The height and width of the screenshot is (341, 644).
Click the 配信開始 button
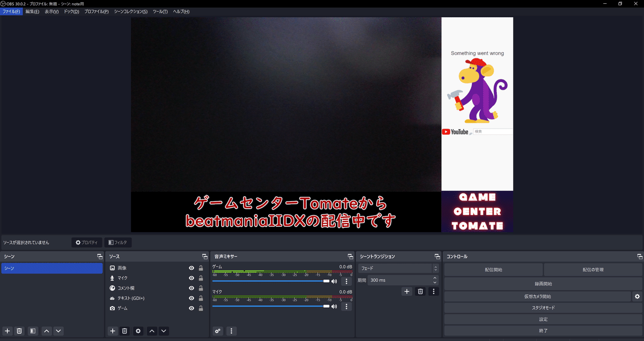[493, 270]
